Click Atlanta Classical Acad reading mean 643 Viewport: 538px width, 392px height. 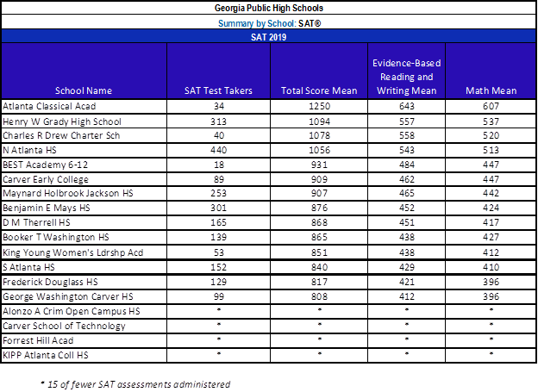(407, 106)
